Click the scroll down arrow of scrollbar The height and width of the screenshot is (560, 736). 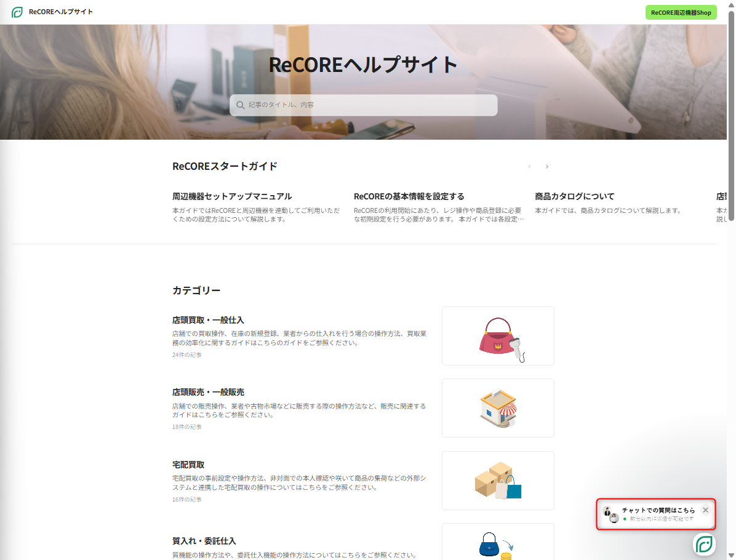coord(731,555)
